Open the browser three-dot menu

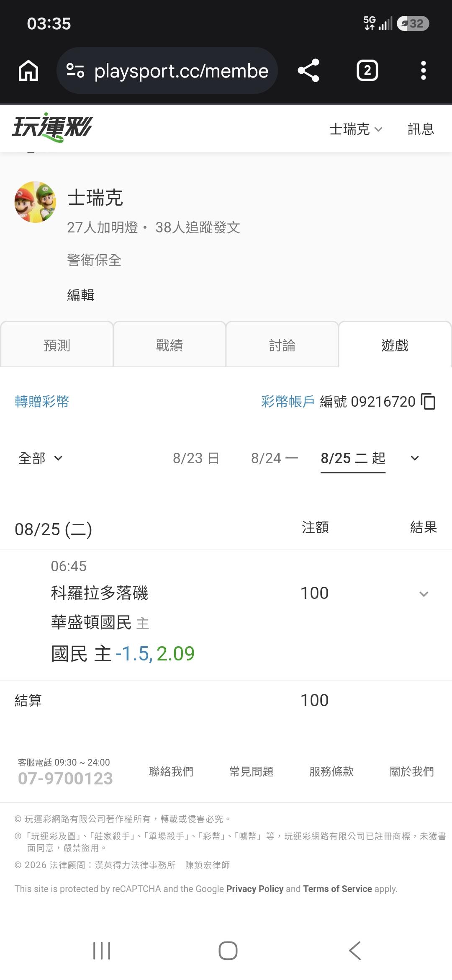[x=424, y=70]
